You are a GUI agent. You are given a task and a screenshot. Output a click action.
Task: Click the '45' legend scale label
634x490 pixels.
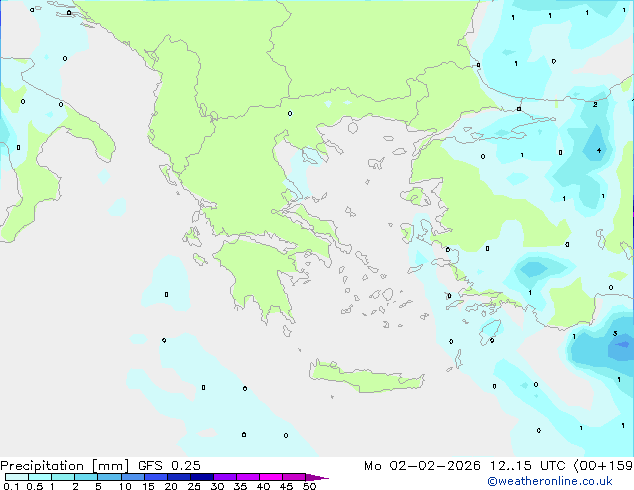[x=287, y=486]
